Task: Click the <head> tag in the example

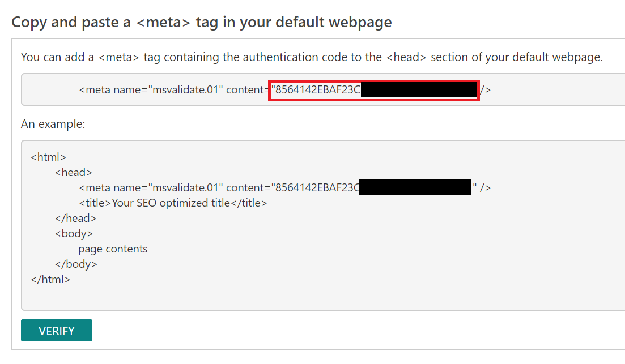Action: [x=75, y=172]
